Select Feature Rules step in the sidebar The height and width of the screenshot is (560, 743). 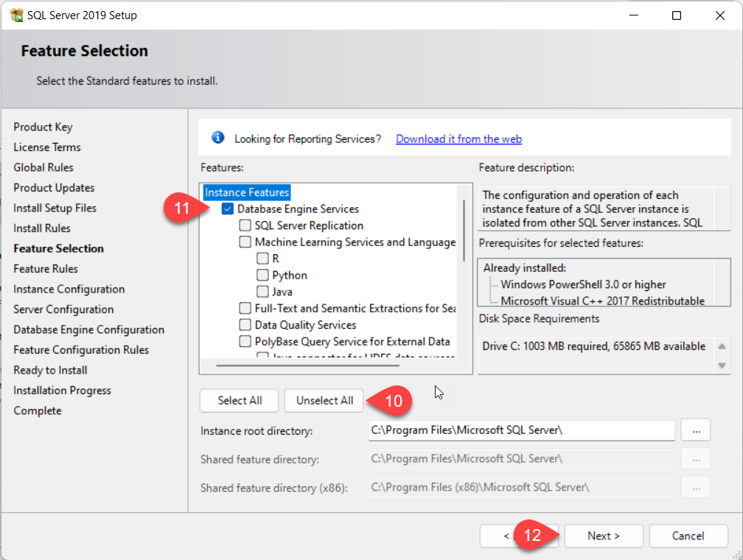pyautogui.click(x=46, y=269)
